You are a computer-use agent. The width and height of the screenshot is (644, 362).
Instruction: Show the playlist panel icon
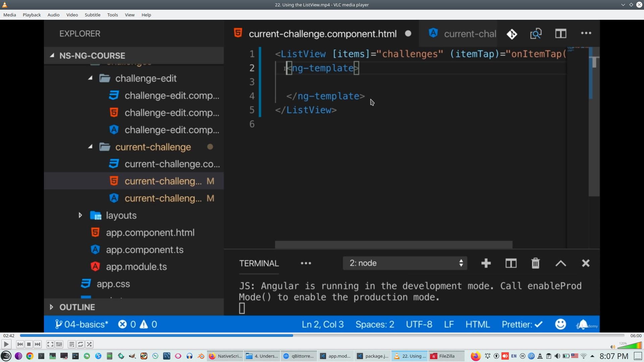tap(71, 344)
